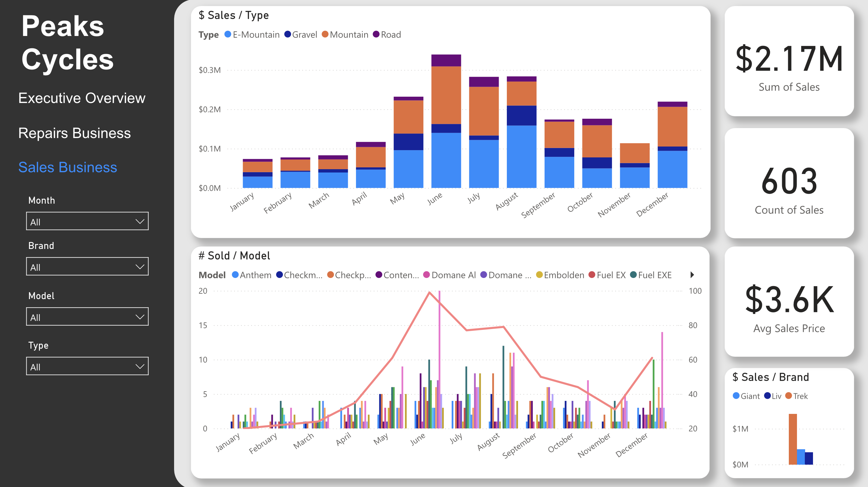Go to Executive Overview page
Image resolution: width=868 pixels, height=487 pixels.
pyautogui.click(x=82, y=98)
